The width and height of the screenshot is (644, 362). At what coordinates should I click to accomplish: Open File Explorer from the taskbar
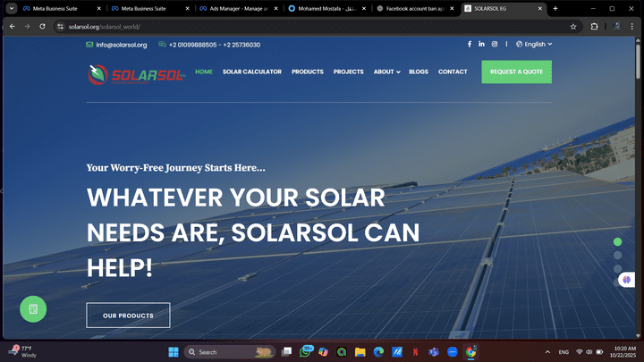point(360,352)
